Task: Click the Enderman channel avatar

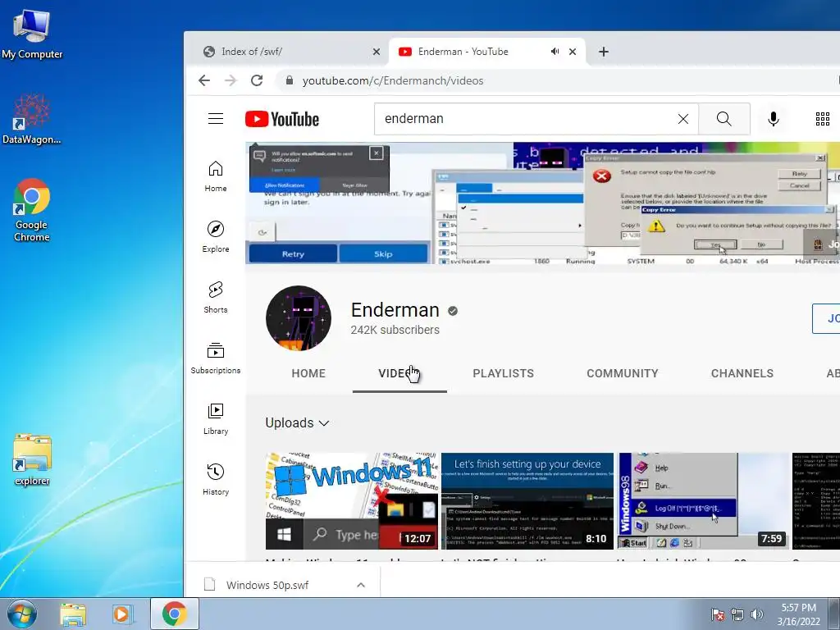Action: pos(299,318)
